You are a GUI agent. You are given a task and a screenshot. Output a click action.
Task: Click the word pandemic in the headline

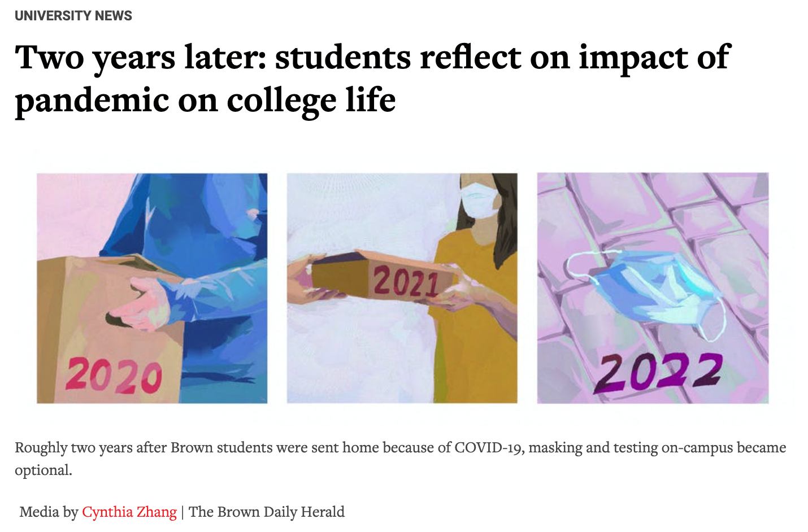click(x=92, y=102)
